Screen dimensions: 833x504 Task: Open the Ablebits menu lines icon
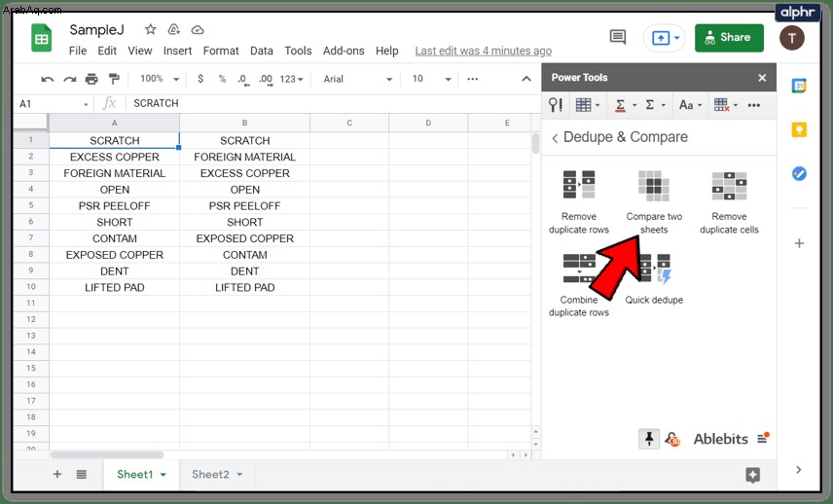(763, 438)
